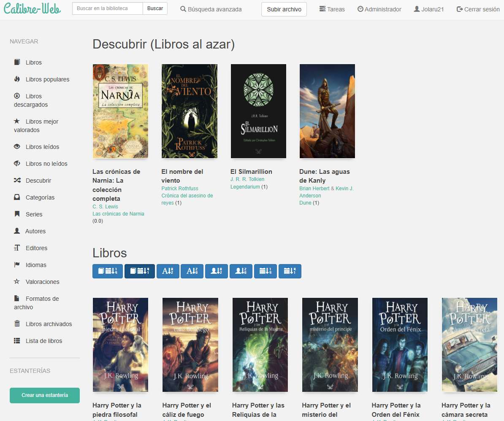The width and height of the screenshot is (504, 421).
Task: Click the Subir archivo button
Action: point(284,9)
